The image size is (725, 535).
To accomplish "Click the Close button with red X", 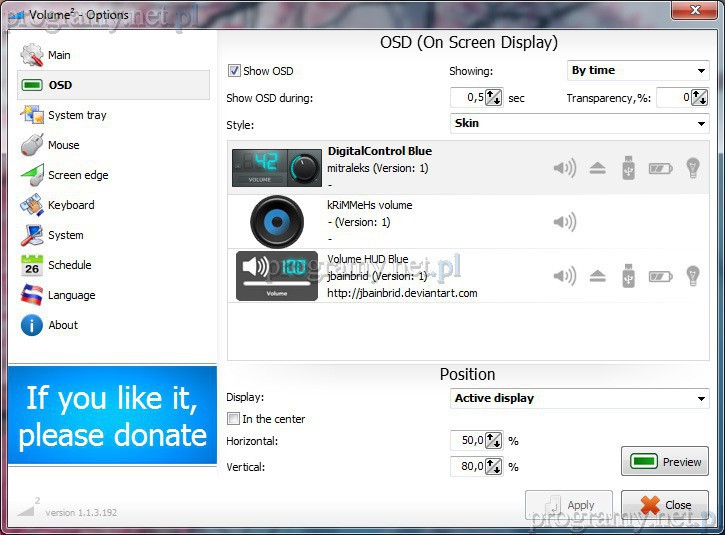I will [665, 505].
